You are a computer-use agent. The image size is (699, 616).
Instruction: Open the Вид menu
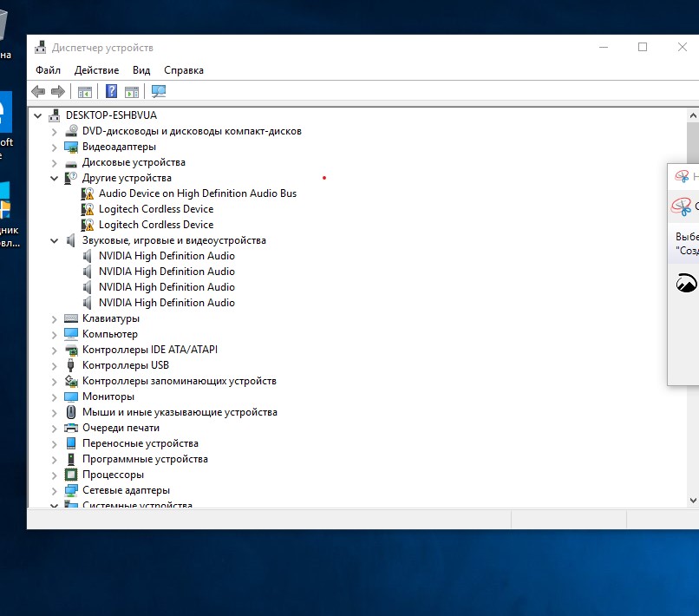point(141,70)
